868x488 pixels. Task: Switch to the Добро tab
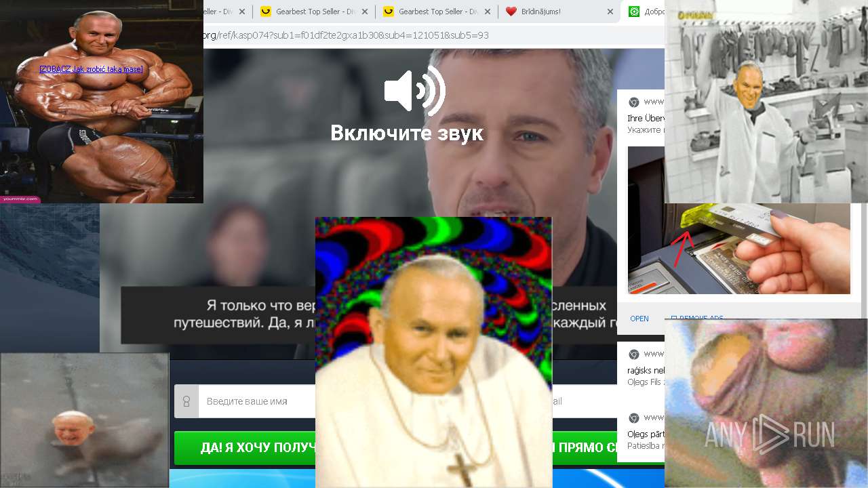pos(644,12)
